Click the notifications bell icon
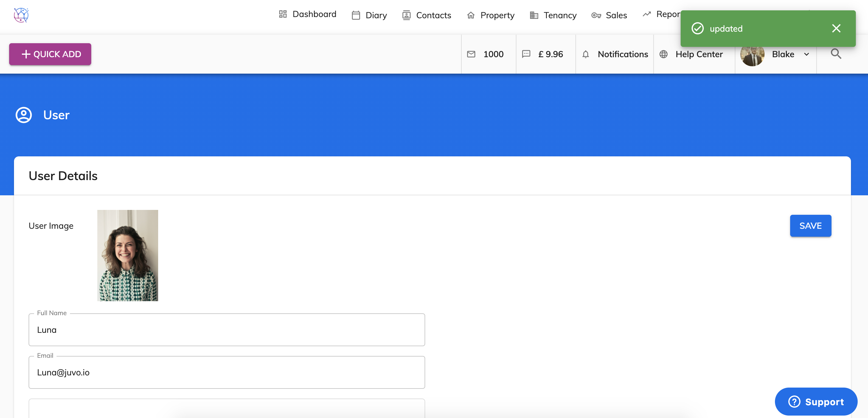 click(586, 54)
